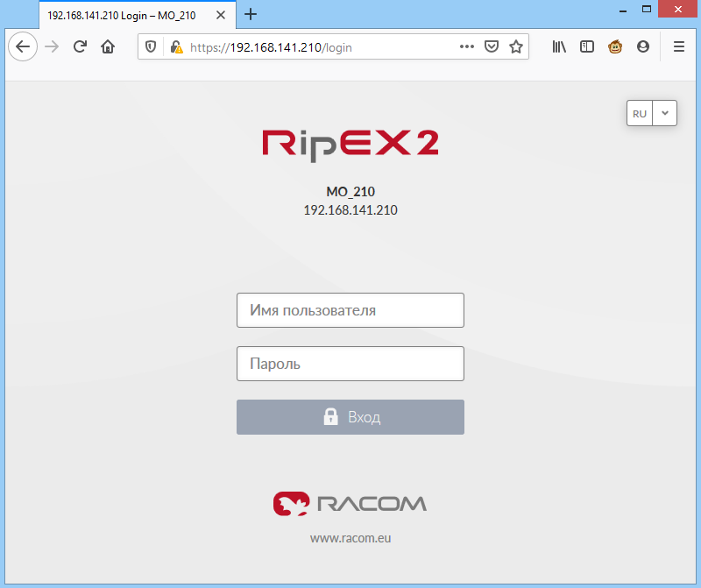Viewport: 701px width, 588px height.
Task: Open a new browser tab
Action: click(251, 14)
